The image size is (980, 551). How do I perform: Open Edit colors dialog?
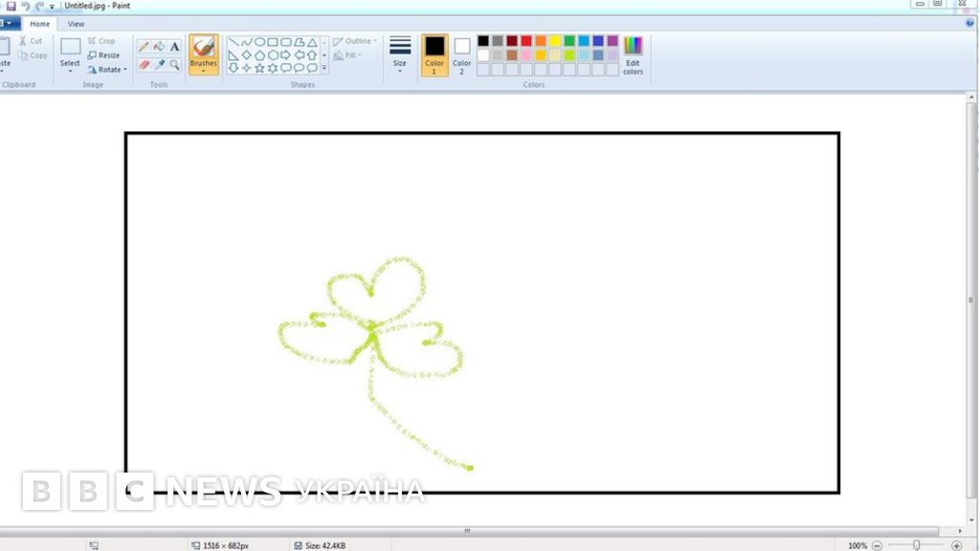pyautogui.click(x=633, y=55)
